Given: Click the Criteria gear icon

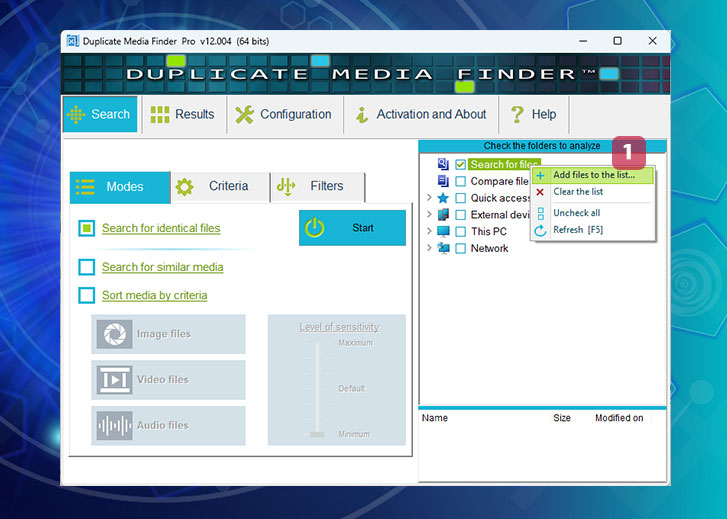Looking at the screenshot, I should (185, 186).
